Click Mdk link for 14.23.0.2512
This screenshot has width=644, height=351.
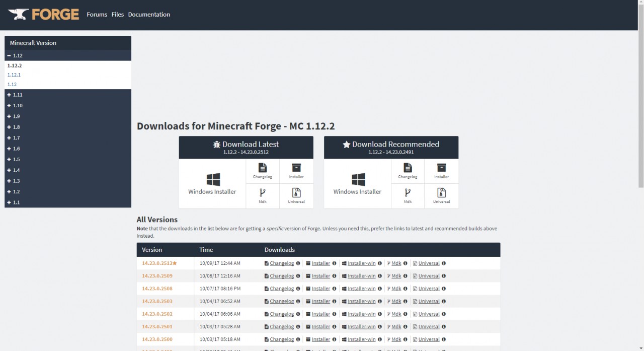pyautogui.click(x=396, y=263)
